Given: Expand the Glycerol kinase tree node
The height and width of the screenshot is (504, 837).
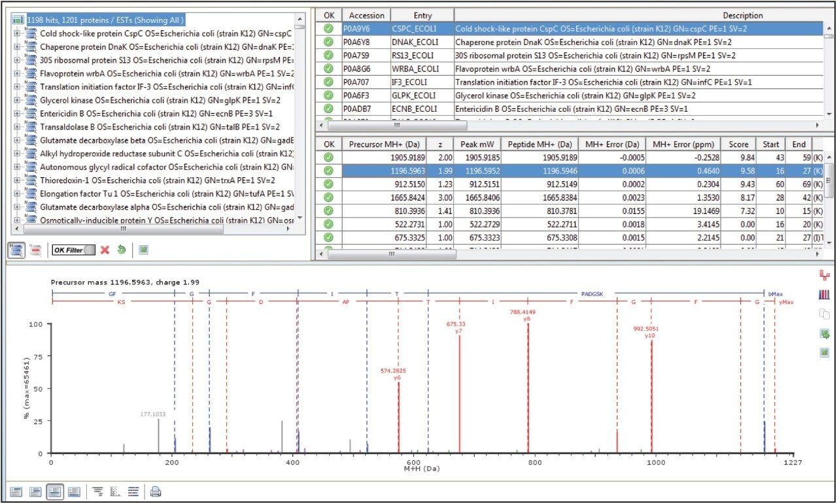Looking at the screenshot, I should tap(16, 100).
